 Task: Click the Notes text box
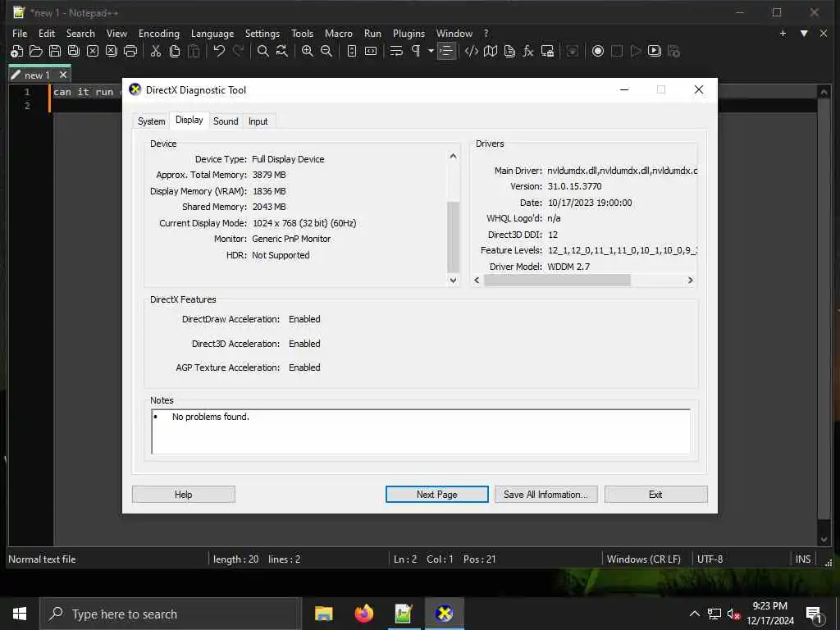click(x=421, y=431)
